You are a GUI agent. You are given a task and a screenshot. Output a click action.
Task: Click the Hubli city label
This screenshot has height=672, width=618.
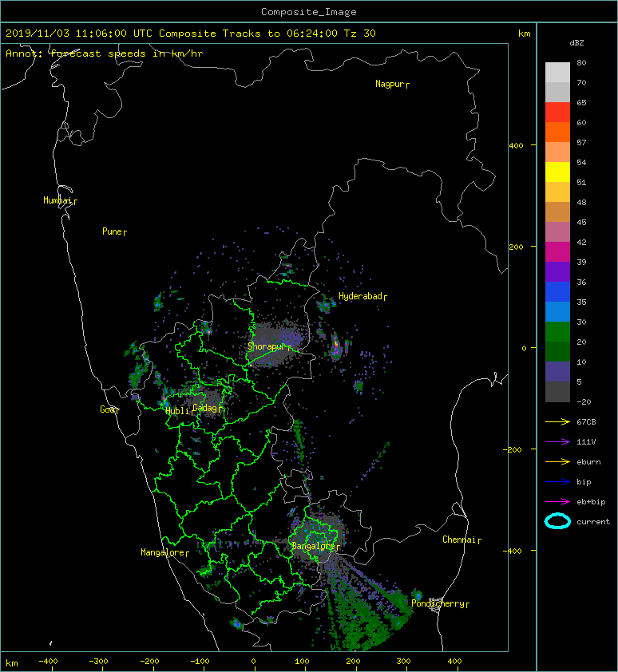click(x=177, y=411)
